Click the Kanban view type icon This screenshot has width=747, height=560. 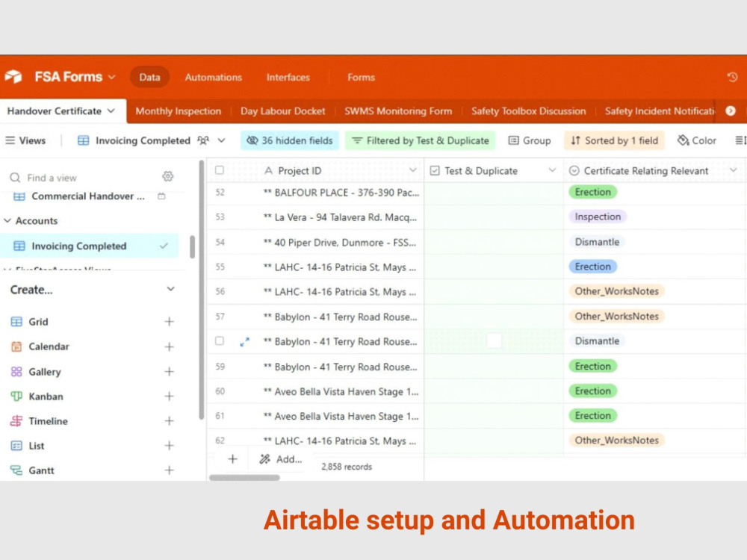pos(16,396)
